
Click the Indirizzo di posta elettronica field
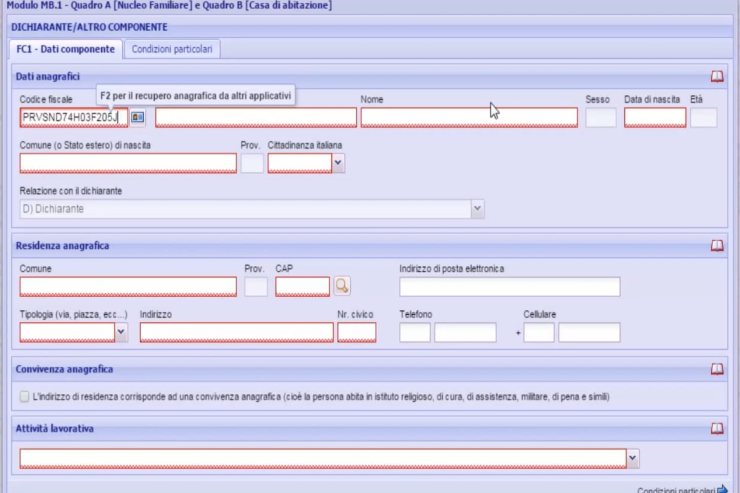pyautogui.click(x=509, y=287)
